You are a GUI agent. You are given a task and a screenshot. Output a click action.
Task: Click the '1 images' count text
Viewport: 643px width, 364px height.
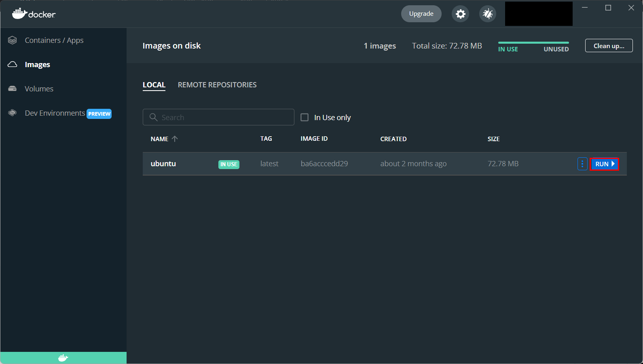(x=380, y=46)
